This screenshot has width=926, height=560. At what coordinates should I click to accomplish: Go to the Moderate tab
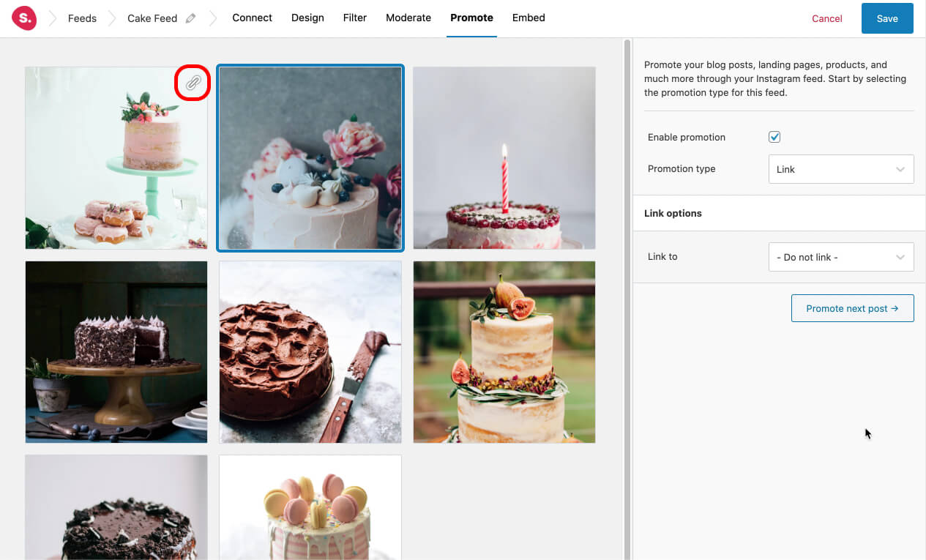click(408, 18)
